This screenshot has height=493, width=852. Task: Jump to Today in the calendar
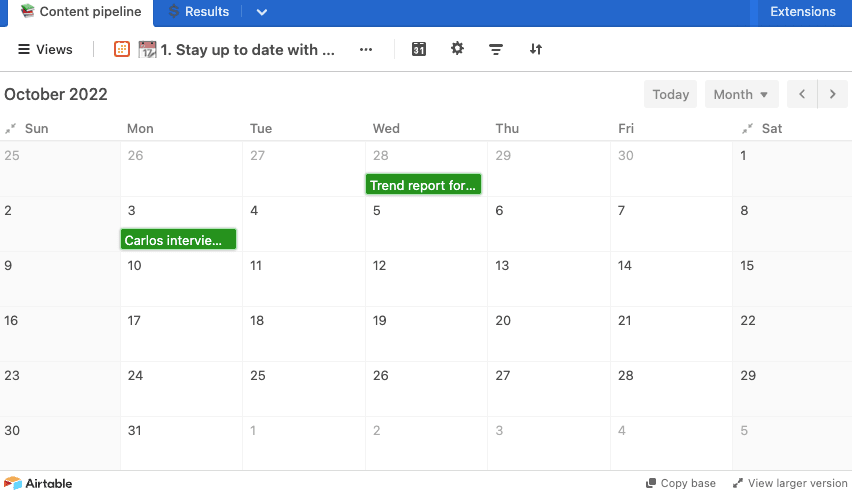point(671,95)
